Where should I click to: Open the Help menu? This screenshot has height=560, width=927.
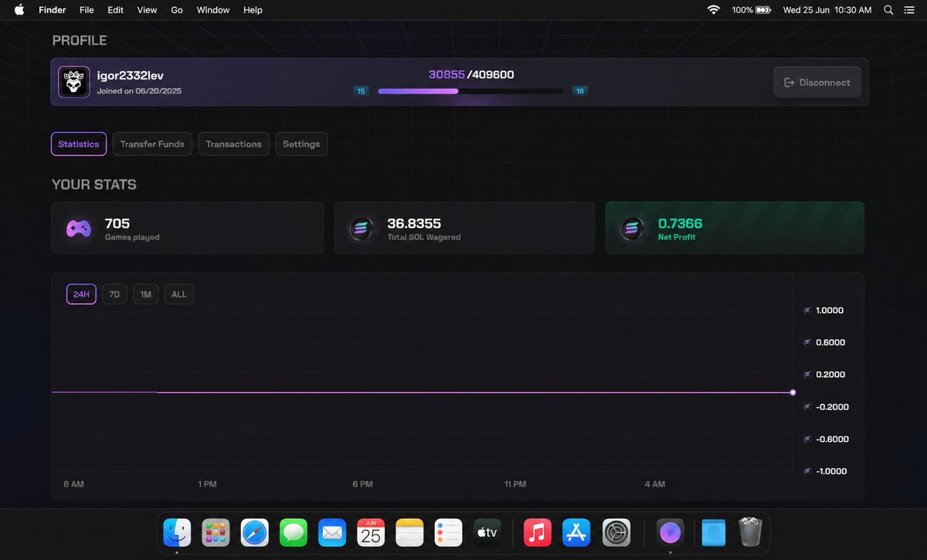click(x=253, y=10)
